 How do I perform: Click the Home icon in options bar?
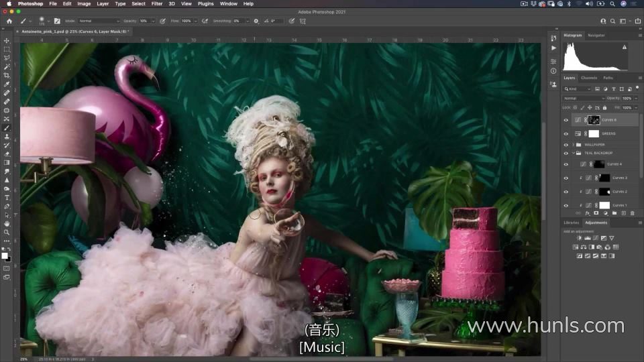click(7, 21)
